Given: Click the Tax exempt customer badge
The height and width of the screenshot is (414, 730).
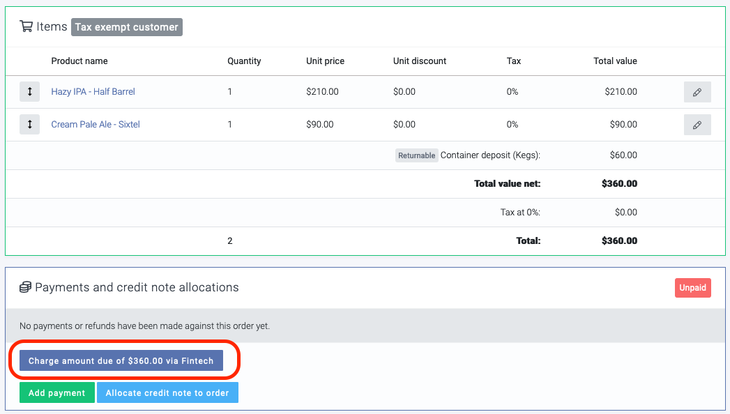Looking at the screenshot, I should [x=127, y=27].
